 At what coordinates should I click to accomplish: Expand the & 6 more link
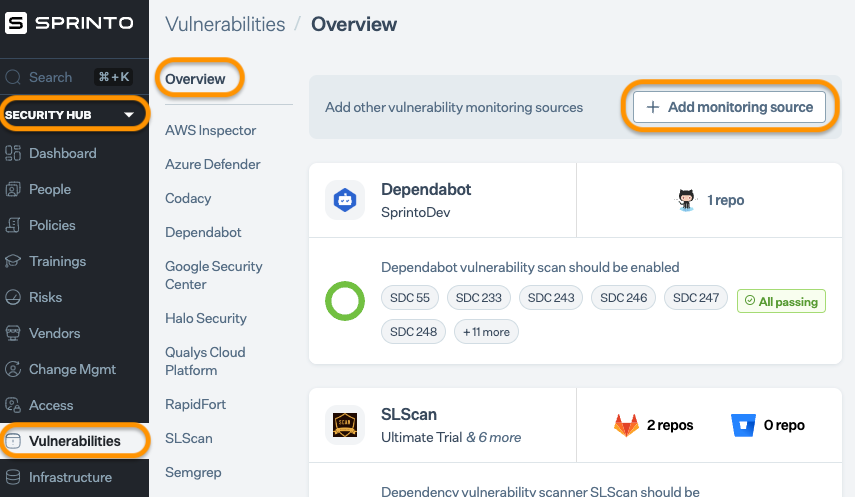[x=493, y=438]
